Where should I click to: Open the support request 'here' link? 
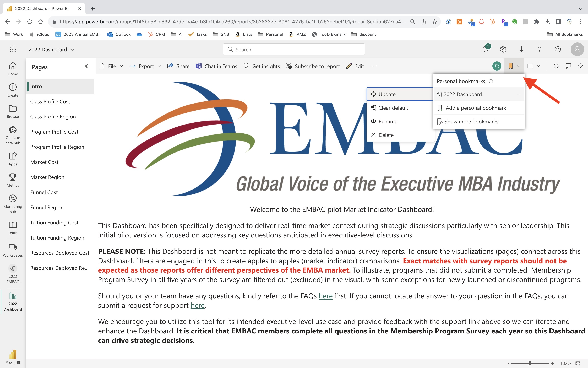(198, 305)
